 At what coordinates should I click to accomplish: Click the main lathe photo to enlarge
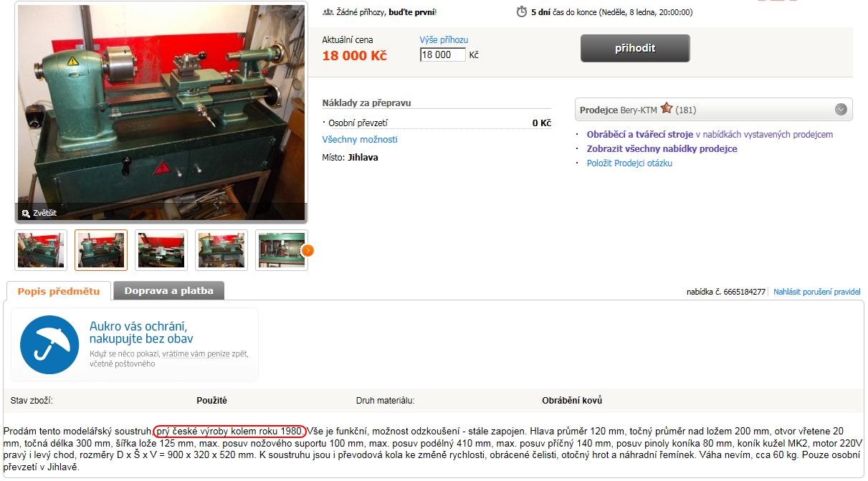tap(161, 112)
